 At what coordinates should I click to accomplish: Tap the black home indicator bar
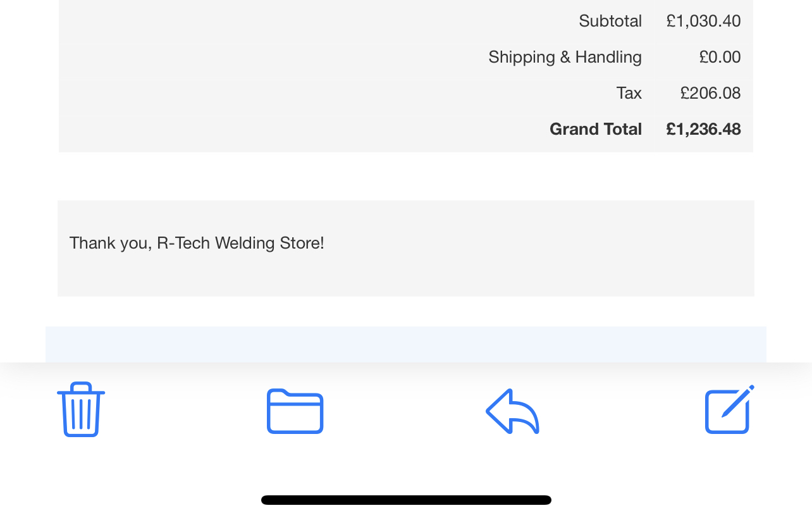[x=406, y=500]
